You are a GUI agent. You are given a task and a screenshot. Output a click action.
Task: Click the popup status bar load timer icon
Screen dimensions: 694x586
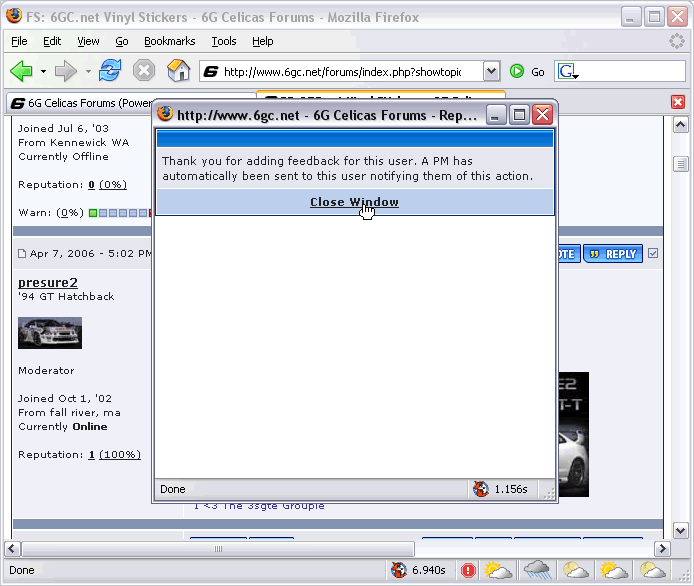(481, 489)
